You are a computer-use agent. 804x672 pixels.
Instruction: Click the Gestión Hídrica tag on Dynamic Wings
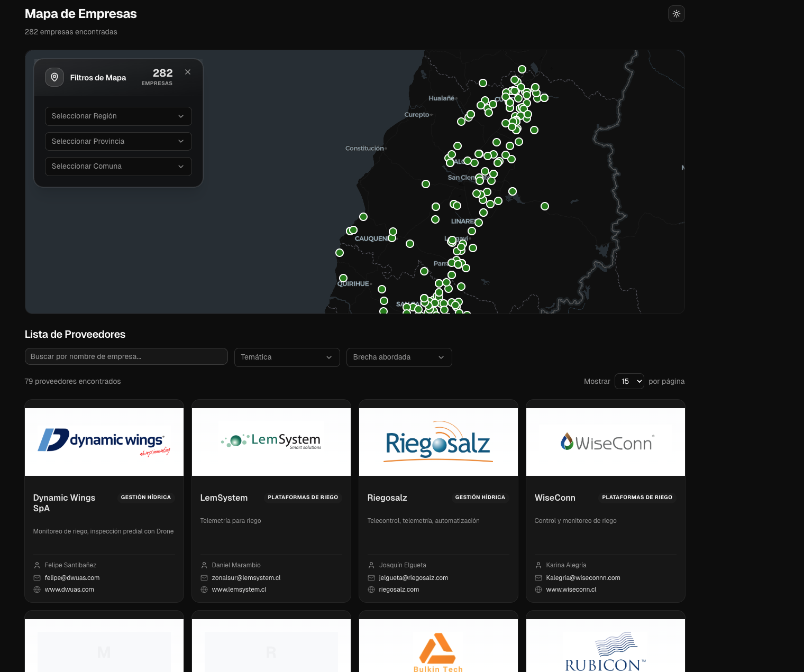pos(146,498)
